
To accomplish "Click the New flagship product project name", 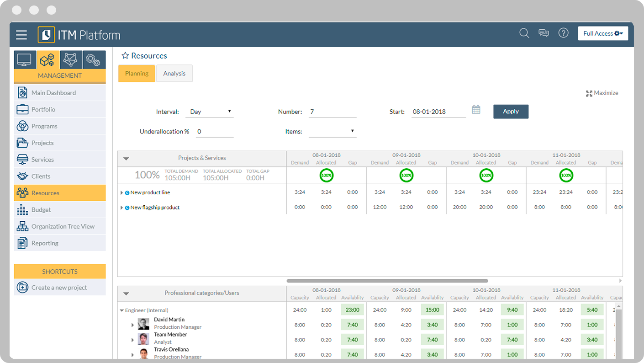I will point(155,208).
